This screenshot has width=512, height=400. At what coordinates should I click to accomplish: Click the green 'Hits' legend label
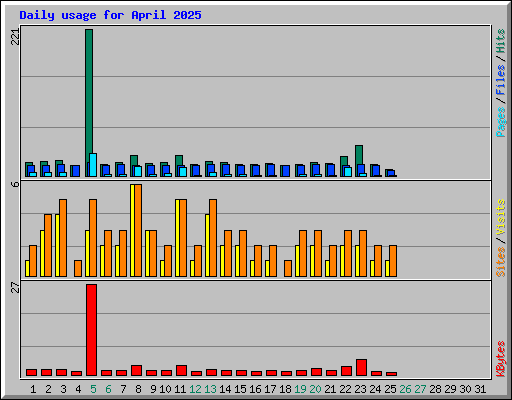tap(501, 41)
